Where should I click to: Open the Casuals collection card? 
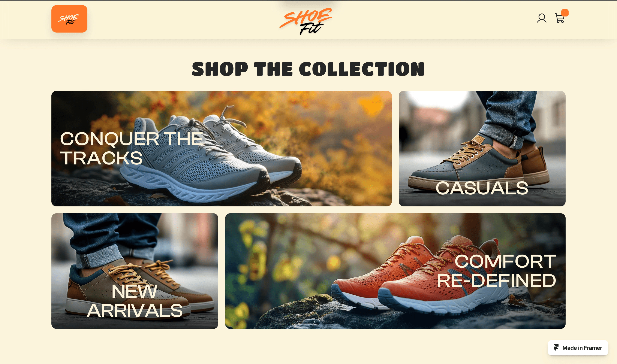click(482, 148)
